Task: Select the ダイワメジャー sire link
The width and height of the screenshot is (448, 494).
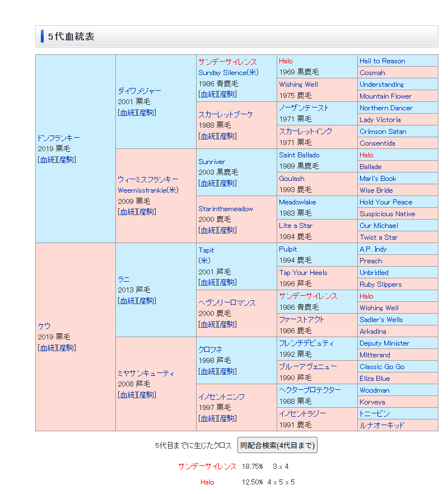Action: pos(139,91)
